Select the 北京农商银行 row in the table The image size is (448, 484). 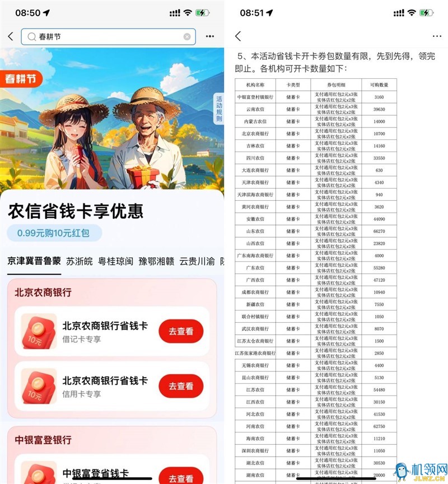[316, 134]
